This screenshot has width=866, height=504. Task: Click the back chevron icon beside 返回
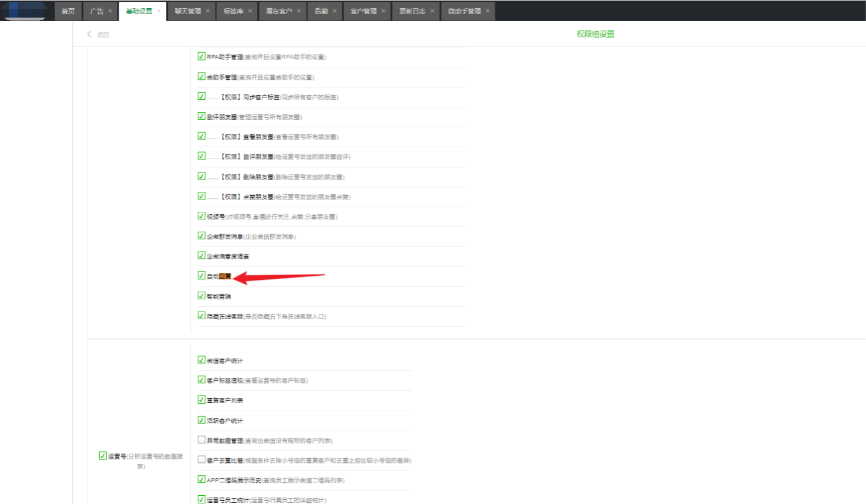coord(89,35)
